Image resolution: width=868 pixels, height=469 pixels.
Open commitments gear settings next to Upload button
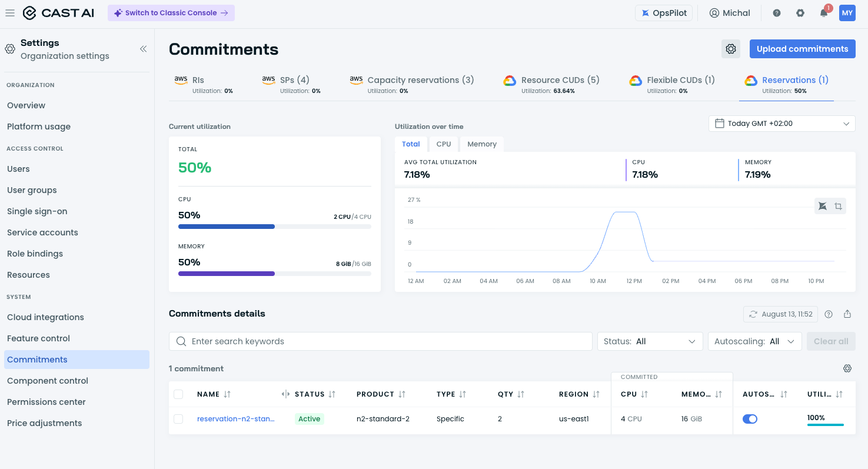click(731, 49)
